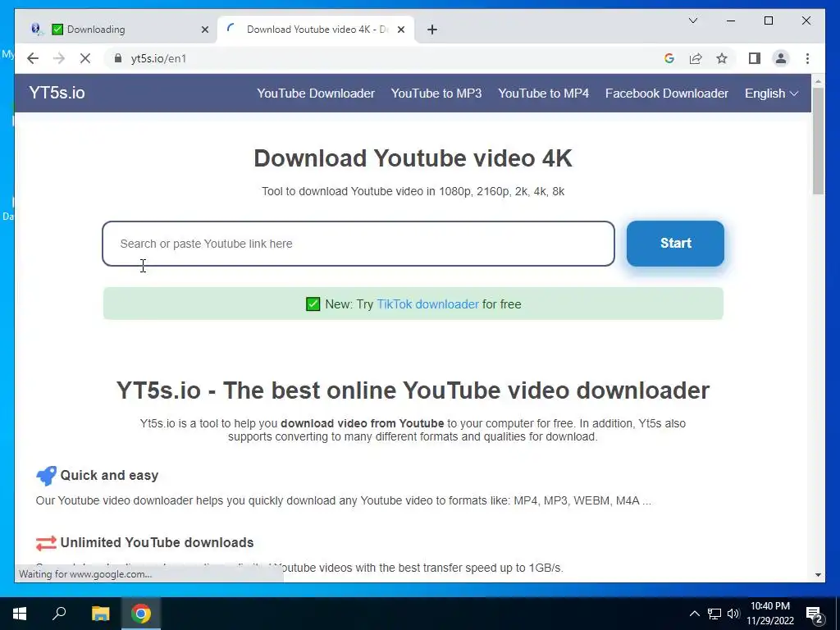Screen dimensions: 840x630
Task: Open Windows taskbar search
Action: click(59, 614)
